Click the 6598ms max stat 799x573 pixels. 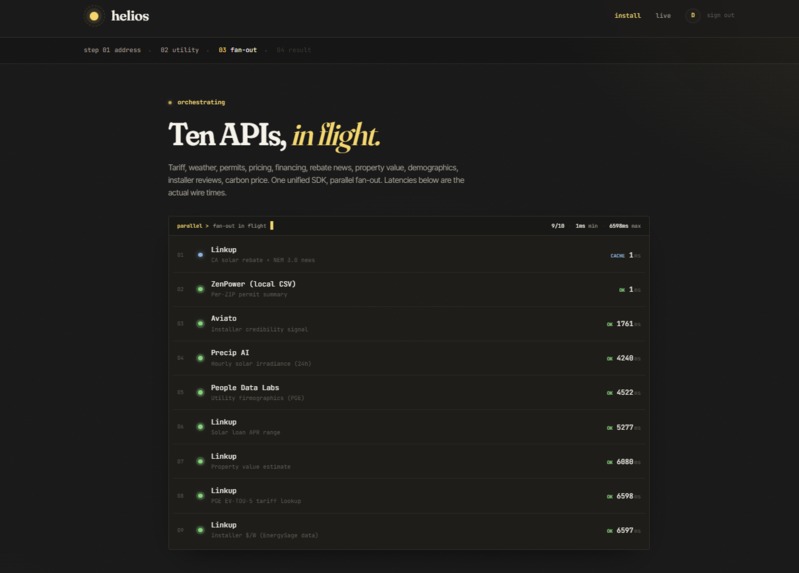point(625,226)
